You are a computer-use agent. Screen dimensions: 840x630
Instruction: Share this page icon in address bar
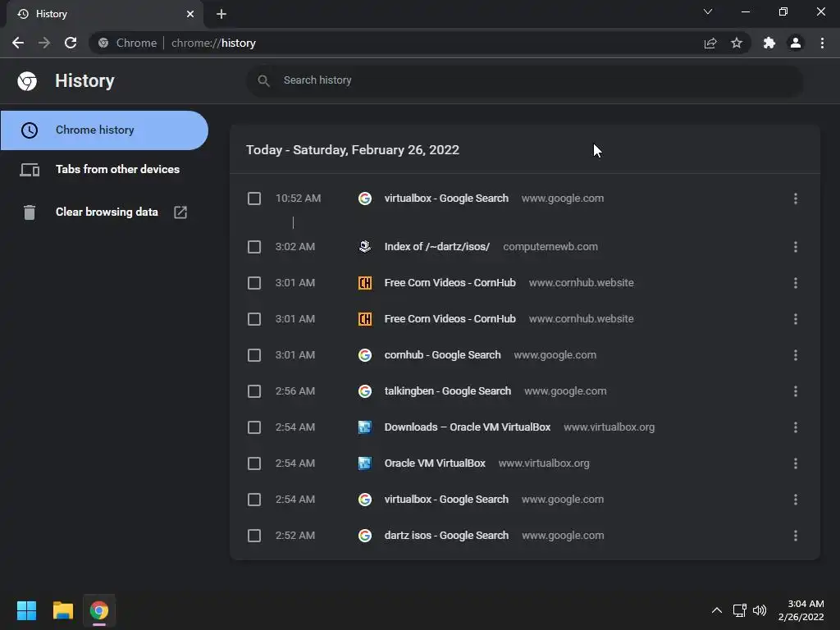[710, 43]
